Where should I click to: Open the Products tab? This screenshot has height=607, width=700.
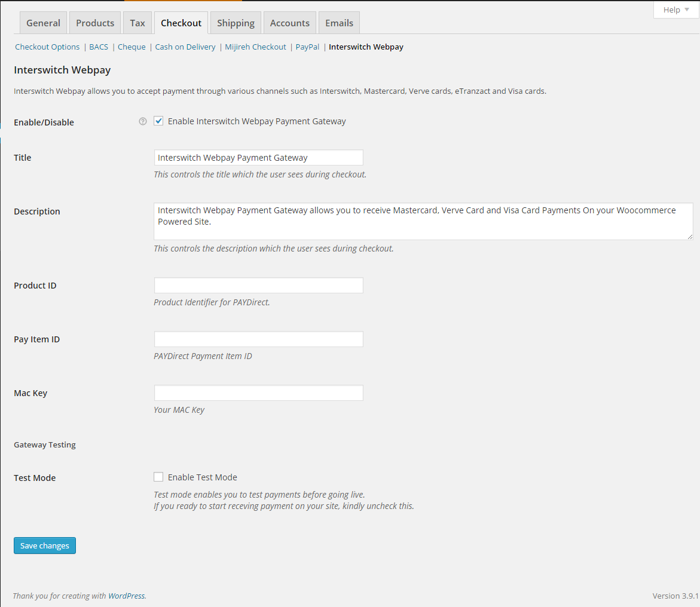[95, 23]
